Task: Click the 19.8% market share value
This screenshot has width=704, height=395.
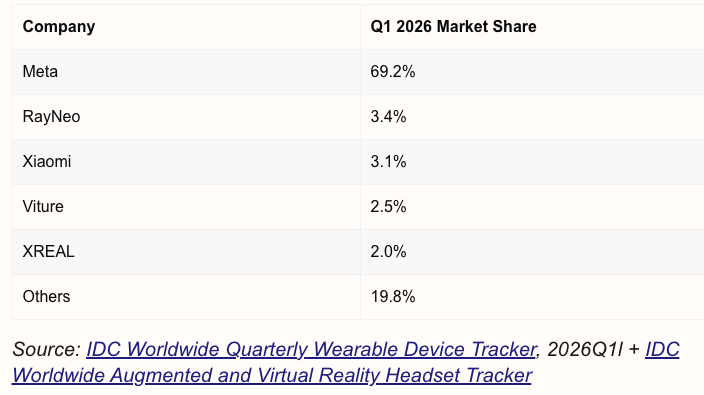Action: pyautogui.click(x=393, y=296)
